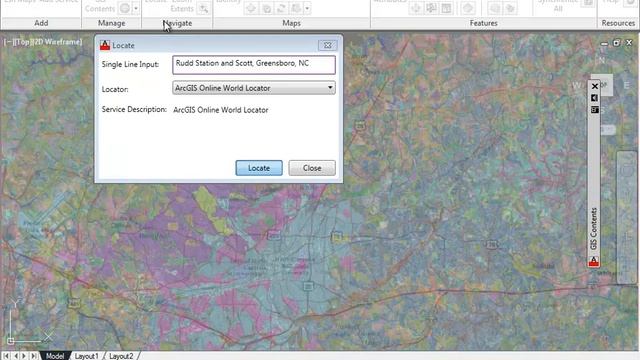Switch to the Model tab
The image size is (640, 360).
[x=55, y=356]
